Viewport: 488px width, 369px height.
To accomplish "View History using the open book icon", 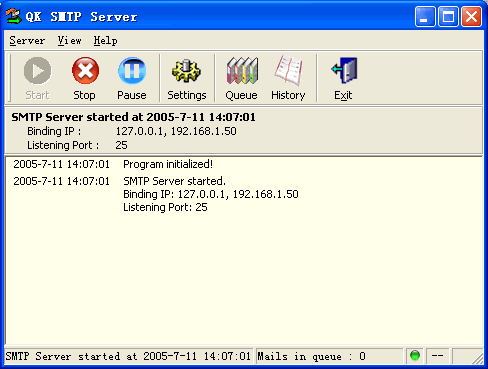I will tap(288, 70).
